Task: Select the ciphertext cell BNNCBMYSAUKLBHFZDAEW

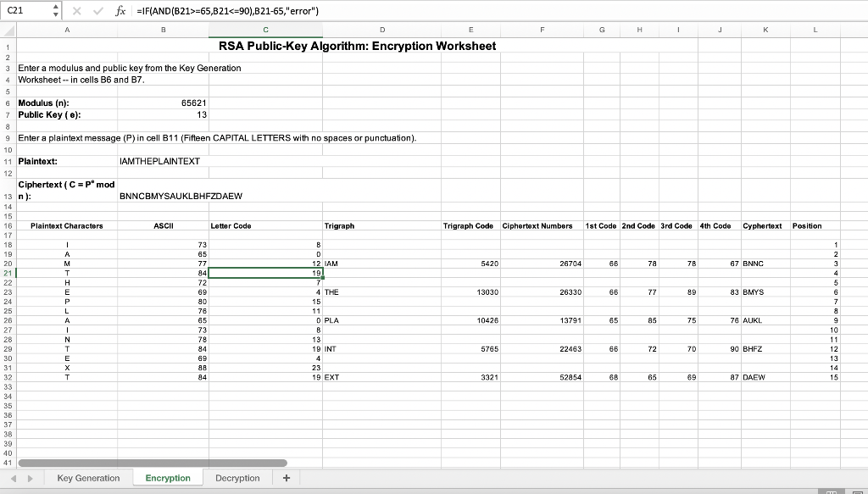Action: (x=181, y=196)
